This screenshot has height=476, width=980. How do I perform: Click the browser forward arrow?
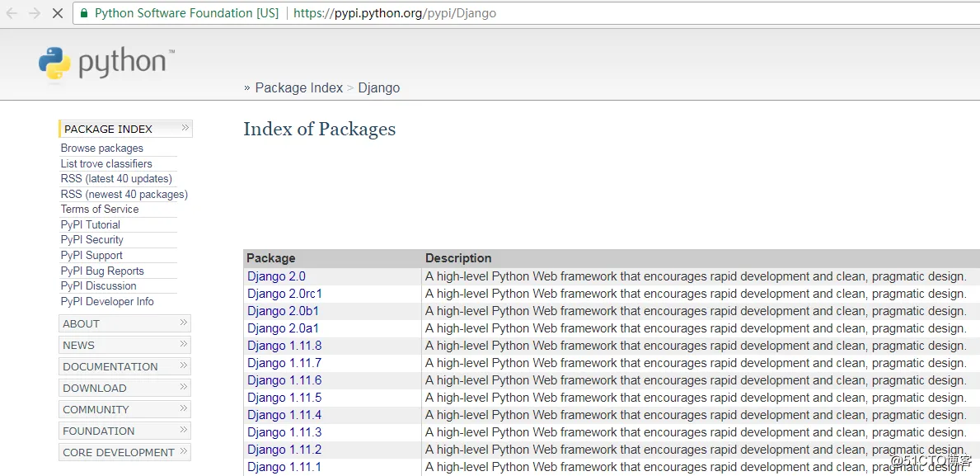(x=35, y=13)
